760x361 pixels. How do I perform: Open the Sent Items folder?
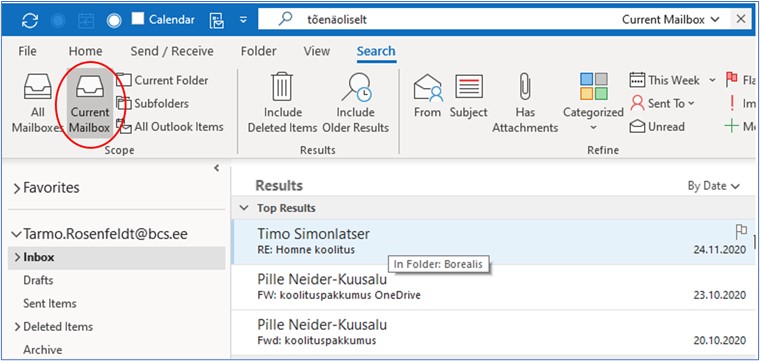(x=50, y=303)
